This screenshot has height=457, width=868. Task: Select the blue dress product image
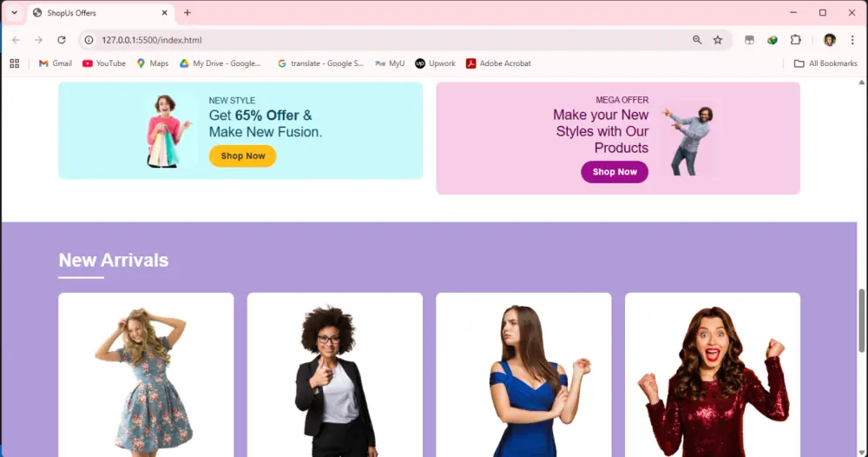point(523,375)
